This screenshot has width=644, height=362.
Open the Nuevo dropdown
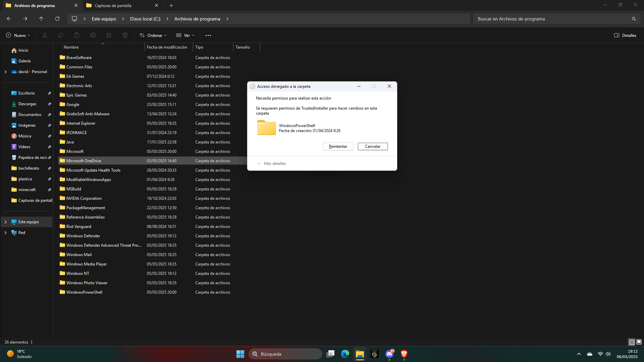(18, 35)
